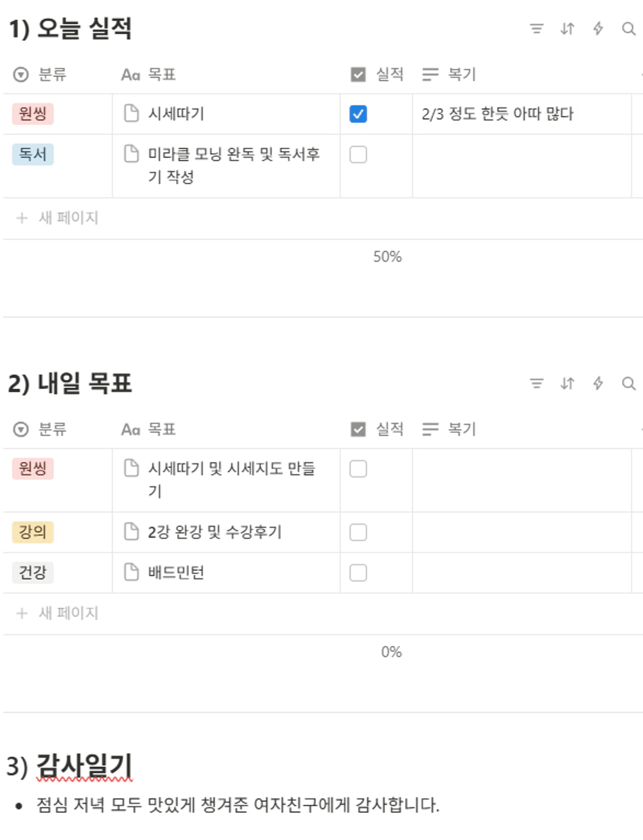
Task: Check 실적 box for 2강 완강 및 수강후기
Action: (358, 532)
